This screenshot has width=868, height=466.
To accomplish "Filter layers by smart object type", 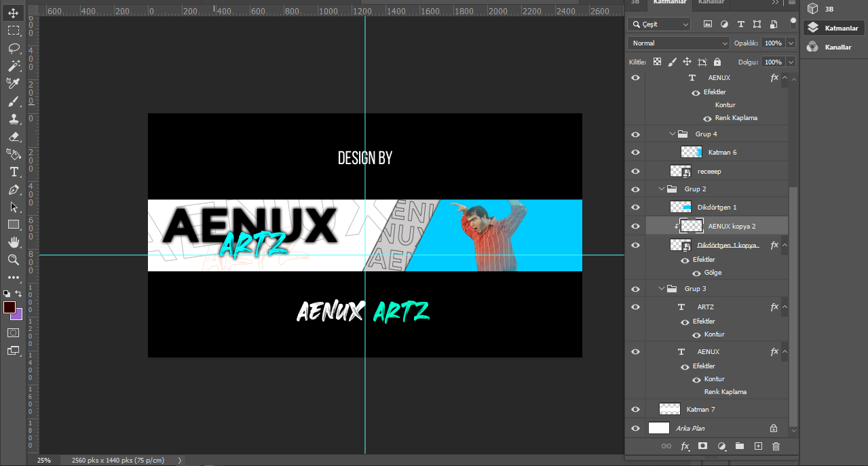I will point(773,24).
